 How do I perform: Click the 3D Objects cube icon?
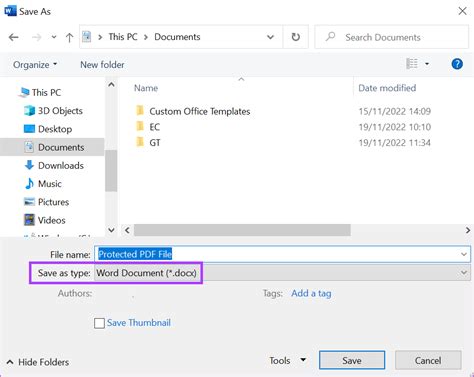(29, 110)
